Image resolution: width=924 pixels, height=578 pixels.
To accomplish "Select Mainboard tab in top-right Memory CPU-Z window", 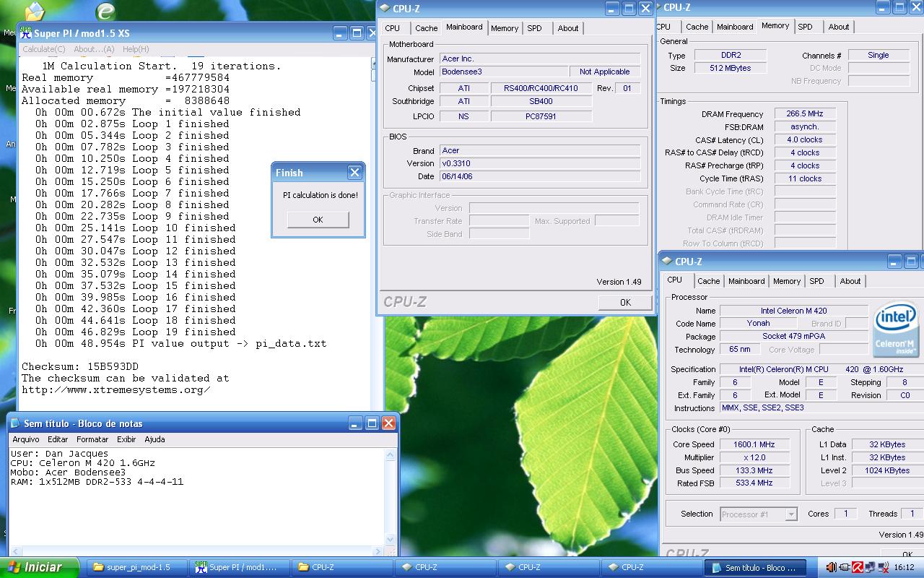I will pos(735,27).
